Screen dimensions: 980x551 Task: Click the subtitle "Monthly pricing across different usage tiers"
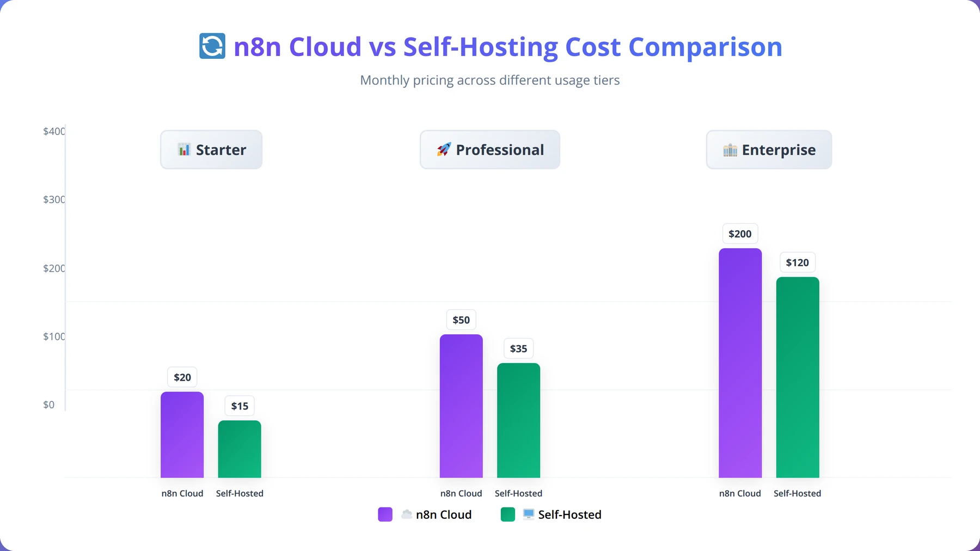[490, 81]
